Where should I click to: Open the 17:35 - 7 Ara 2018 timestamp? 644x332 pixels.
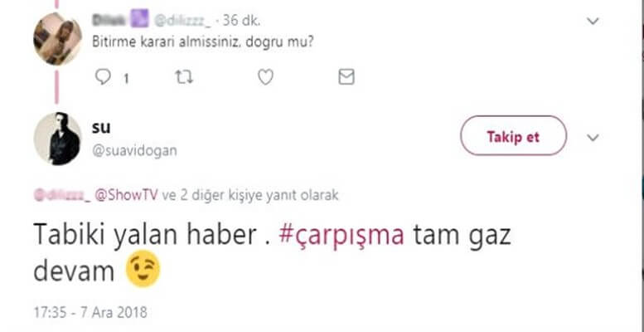click(90, 315)
